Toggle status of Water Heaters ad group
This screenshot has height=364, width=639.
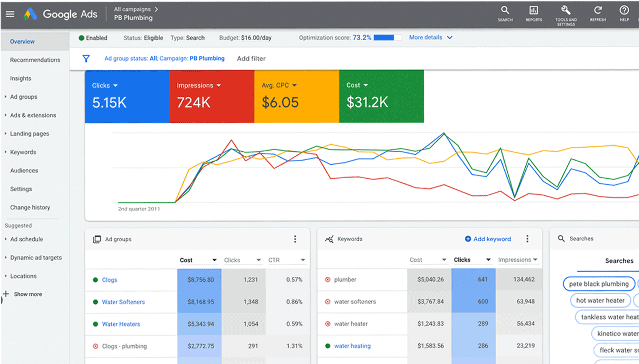coord(95,324)
